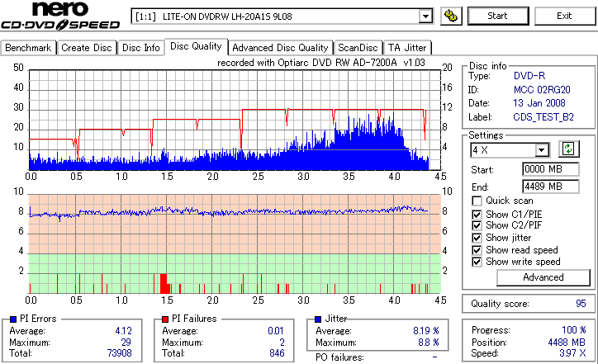Open the Advanced settings button
Screen dimensions: 598x364
pos(543,277)
